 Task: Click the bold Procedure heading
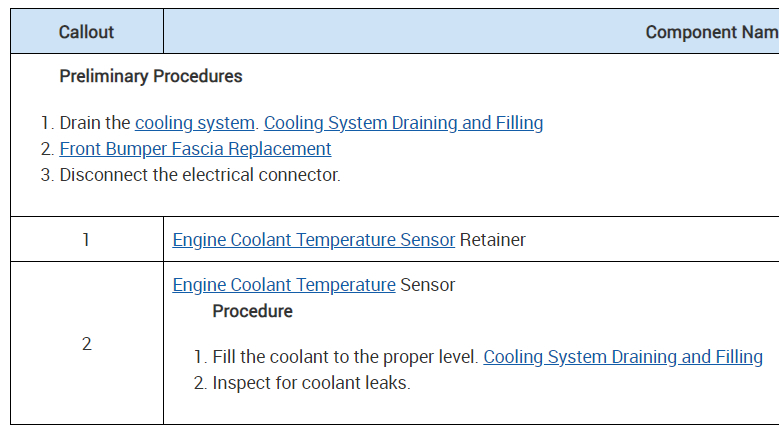coord(252,311)
